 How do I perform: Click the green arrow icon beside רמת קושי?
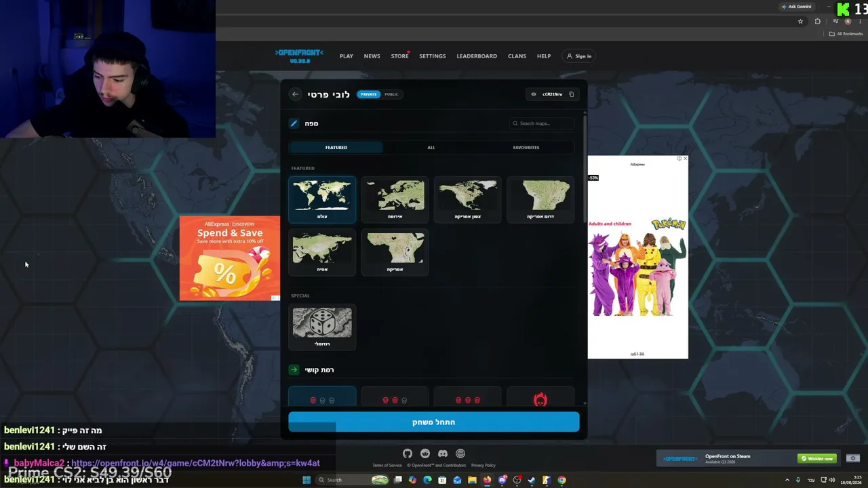tap(294, 369)
